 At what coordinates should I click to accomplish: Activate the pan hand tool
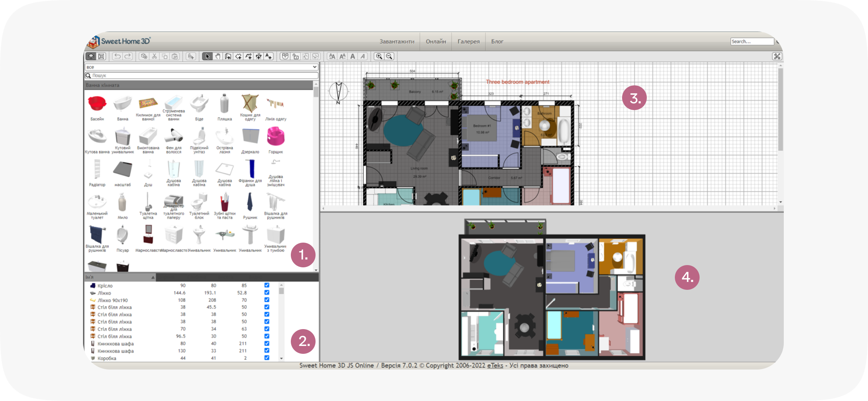coord(217,57)
